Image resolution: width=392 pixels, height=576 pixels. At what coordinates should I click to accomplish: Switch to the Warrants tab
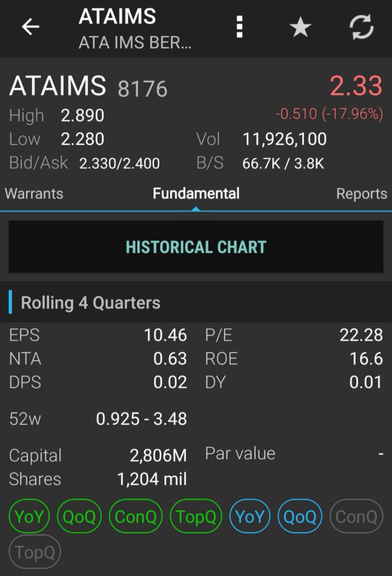34,193
